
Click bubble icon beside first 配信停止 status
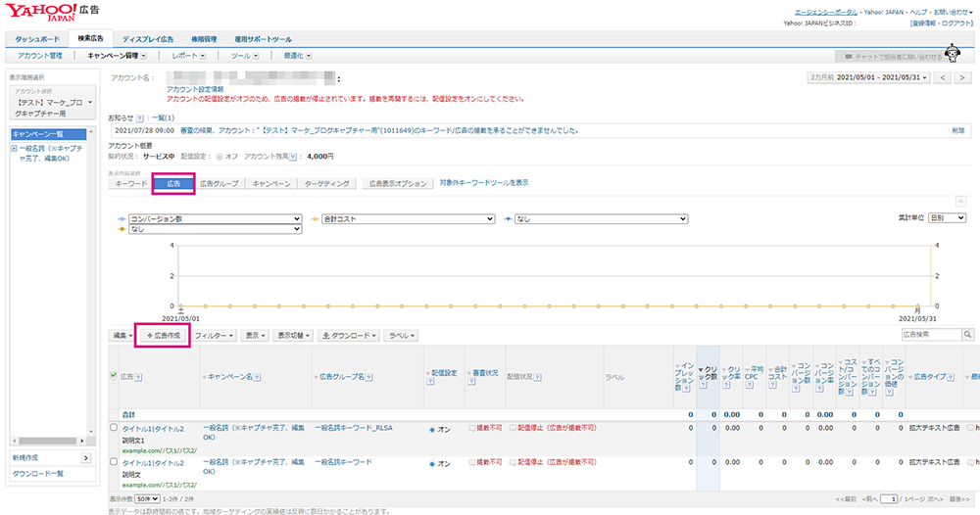(513, 428)
